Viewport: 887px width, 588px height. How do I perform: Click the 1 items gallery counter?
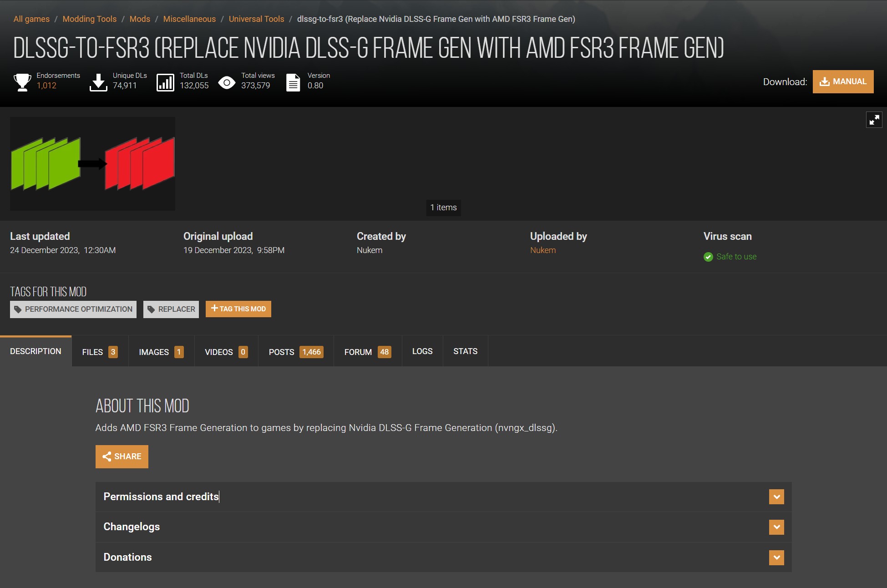point(443,208)
